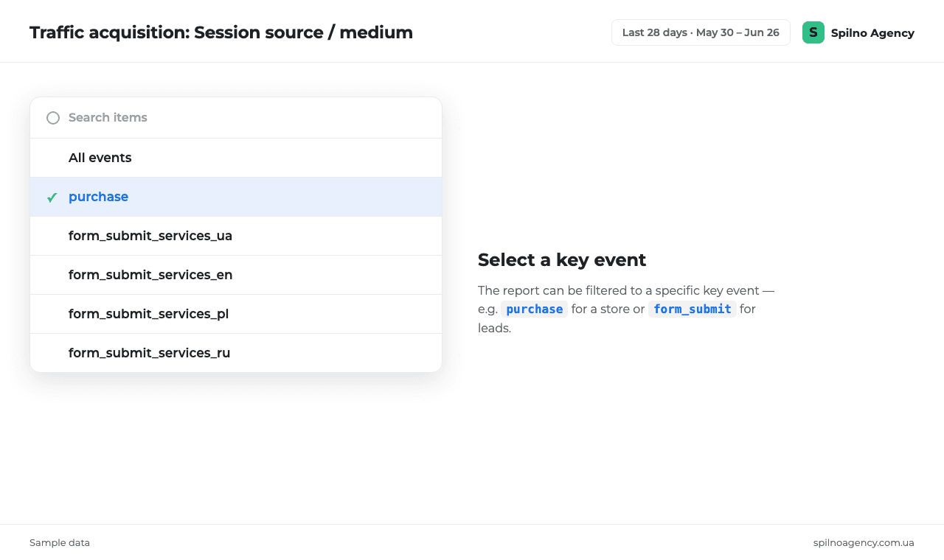Click the Spilno Agency account name
This screenshot has height=560, width=944.
(x=872, y=33)
